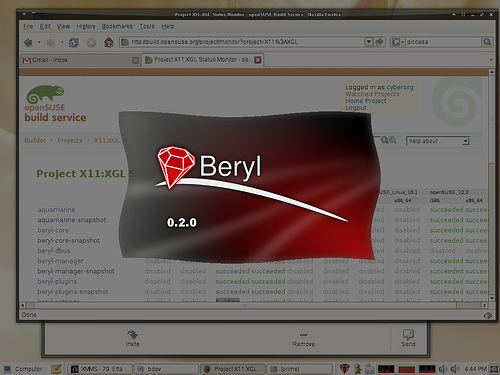Viewport: 500px width, 375px height.
Task: Close the Gmail - Inbox tab
Action: pos(135,60)
